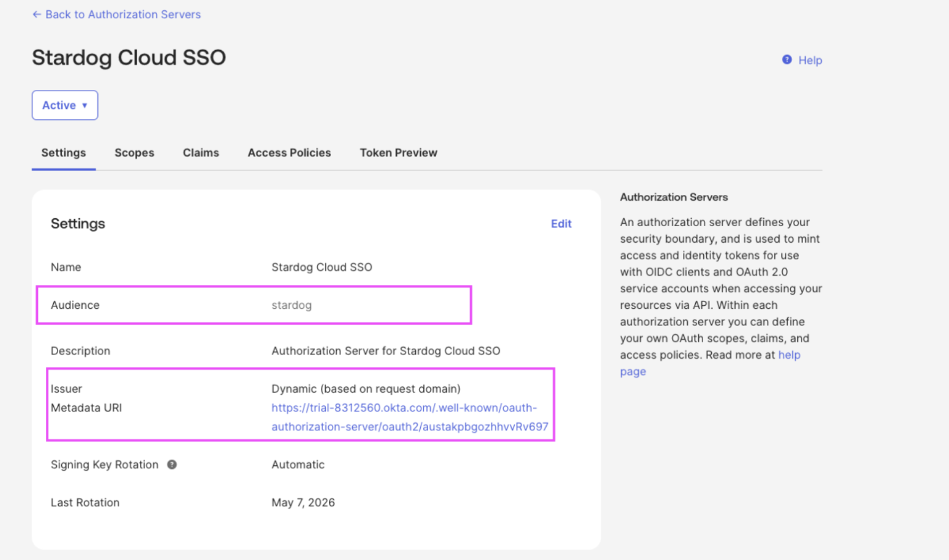This screenshot has width=949, height=560.
Task: Click the Description field label
Action: pyautogui.click(x=81, y=351)
